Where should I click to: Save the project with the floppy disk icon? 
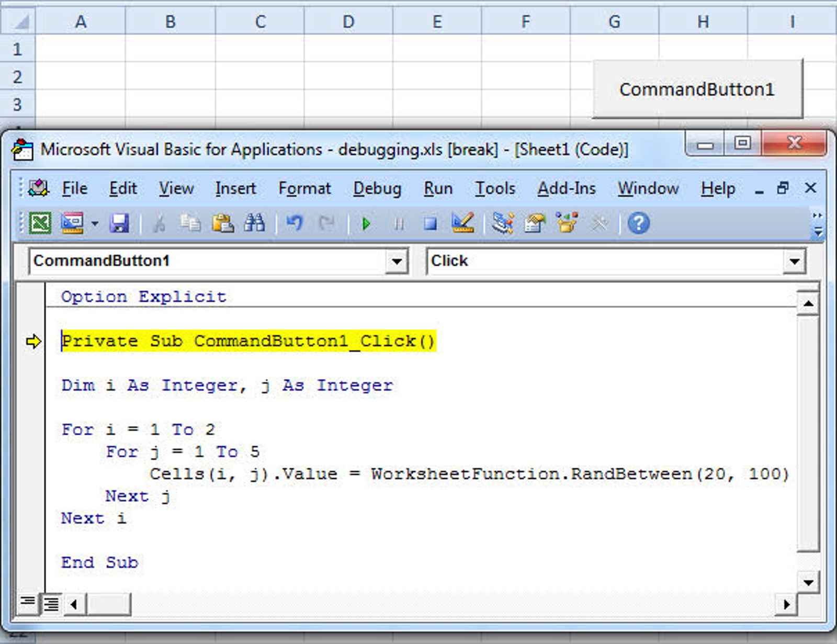click(x=119, y=223)
